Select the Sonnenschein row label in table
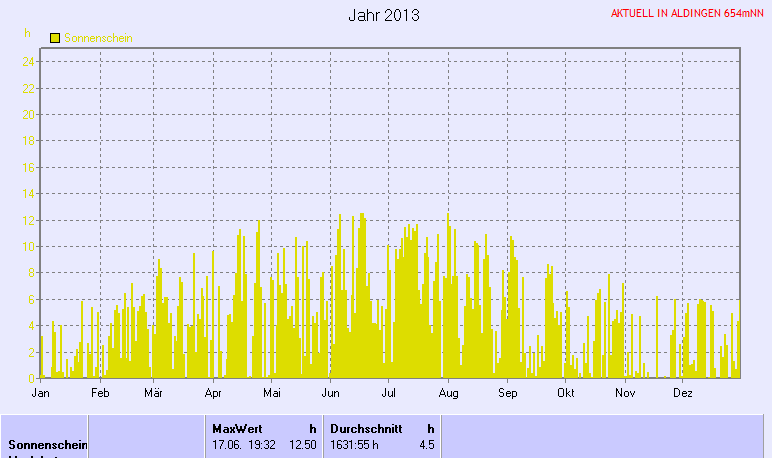 (48, 444)
